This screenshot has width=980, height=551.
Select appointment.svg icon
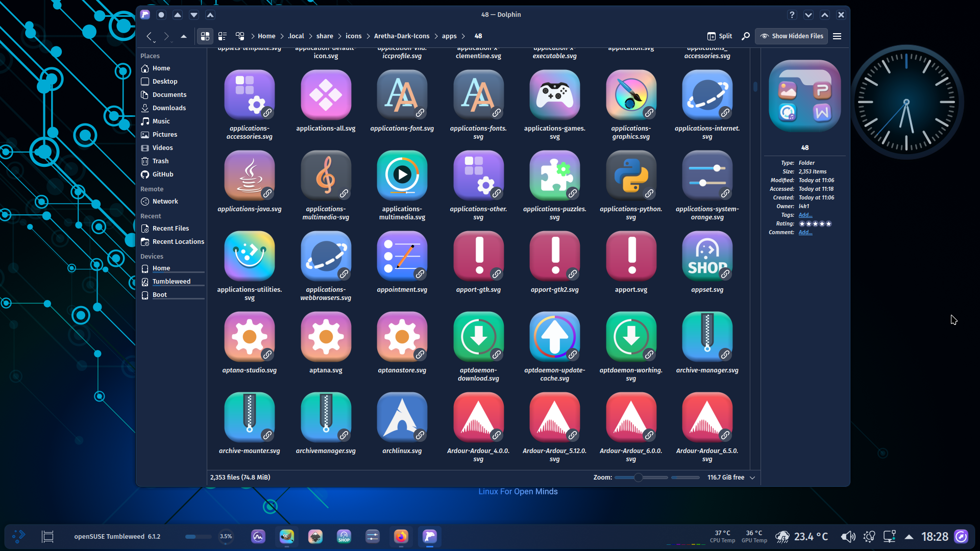pos(402,256)
